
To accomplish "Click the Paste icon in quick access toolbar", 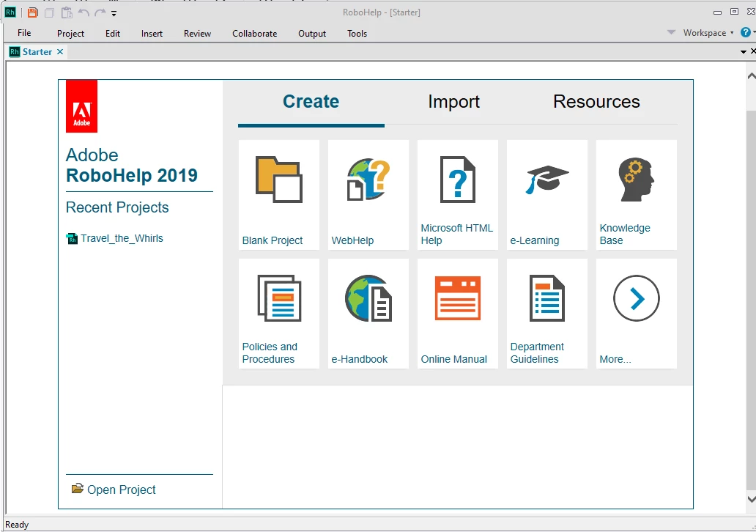I will point(67,12).
